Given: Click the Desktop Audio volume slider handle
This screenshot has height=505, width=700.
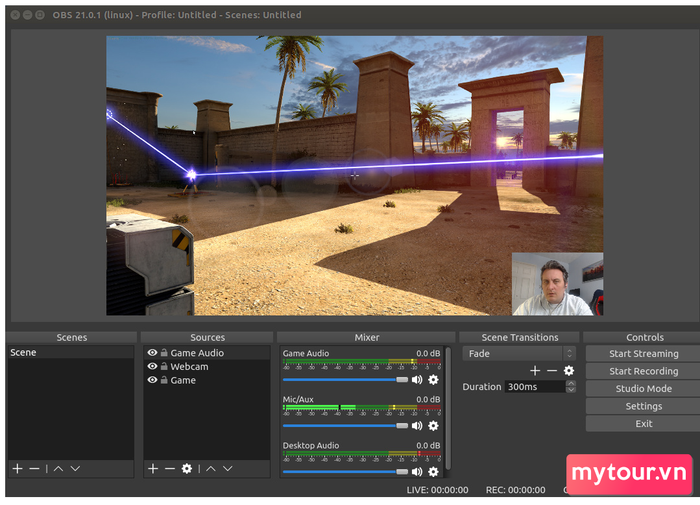Looking at the screenshot, I should tap(402, 472).
